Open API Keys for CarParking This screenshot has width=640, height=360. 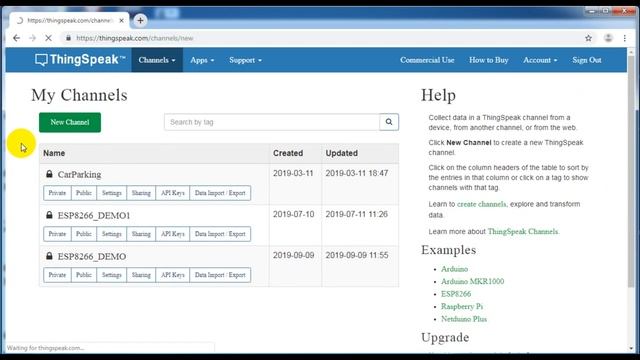click(x=173, y=193)
